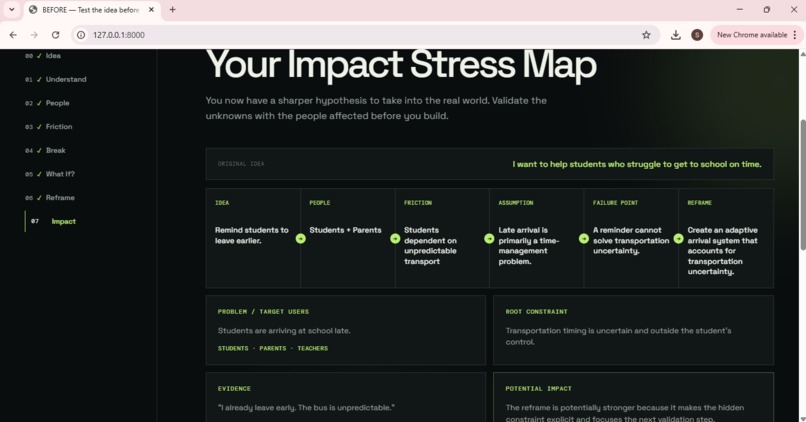Click the 'A reminder cannot solve transportation uncertainty.' text

[631, 241]
